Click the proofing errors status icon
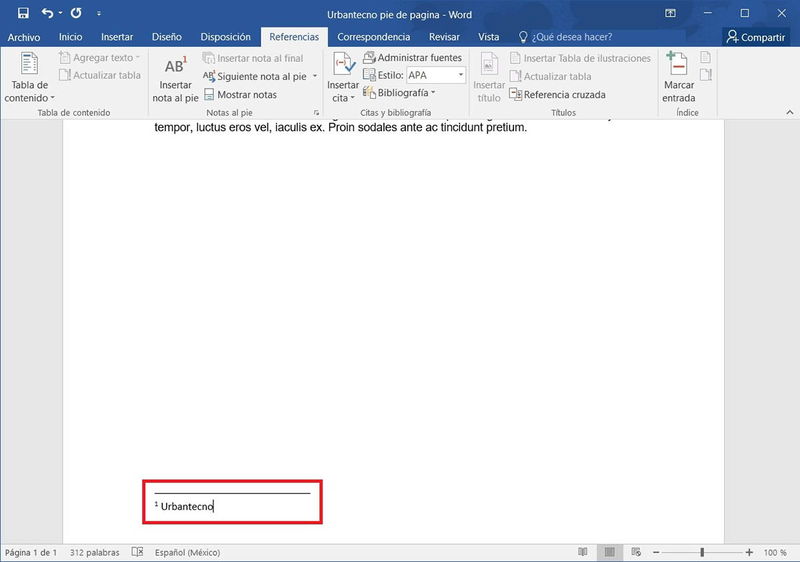800x562 pixels. (x=137, y=552)
